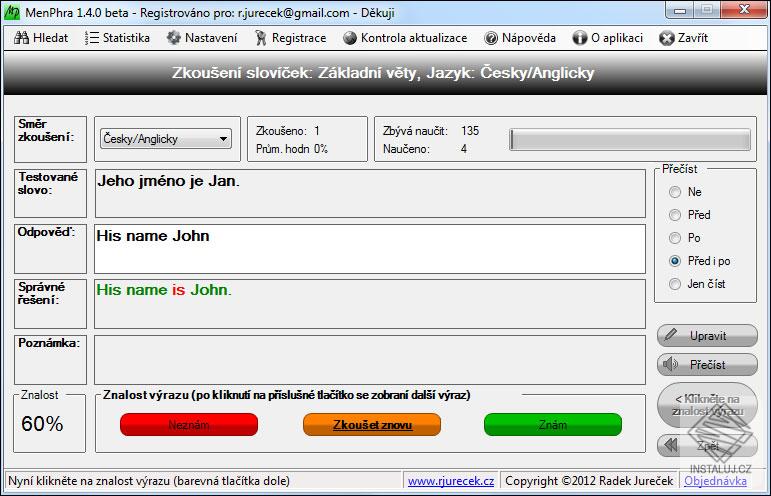771x496 pixels.
Task: Click the orange Zkoušet znovu button
Action: click(372, 425)
